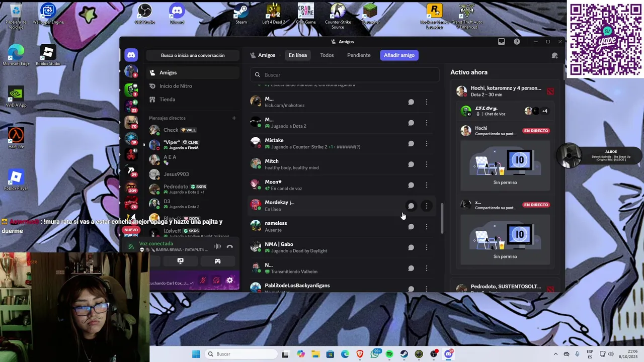Screen dimensions: 644x362
Task: Open Microsoft Store from taskbar
Action: [330, 354]
